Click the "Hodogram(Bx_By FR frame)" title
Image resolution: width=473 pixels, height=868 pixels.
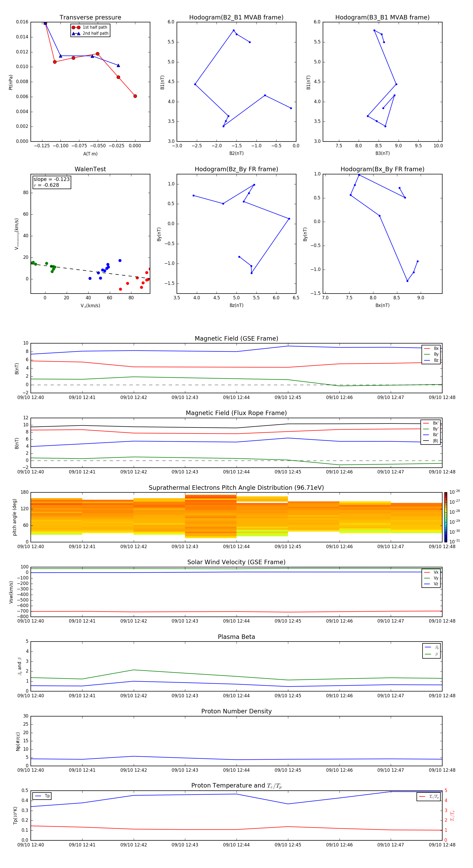click(382, 169)
